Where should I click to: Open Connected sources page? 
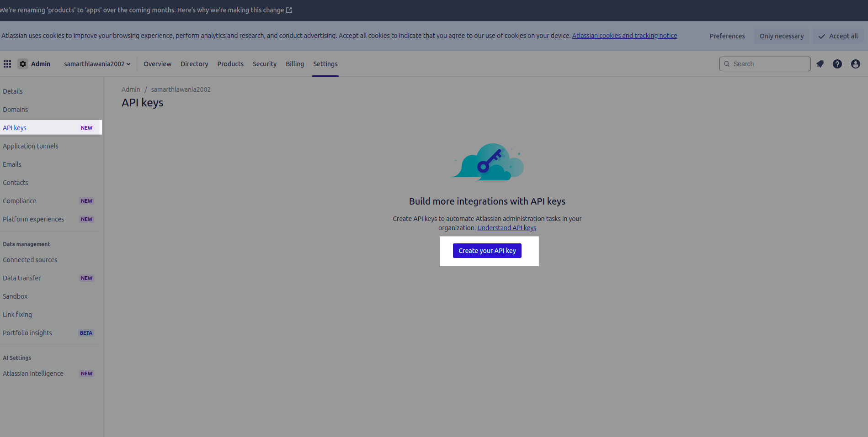[x=50, y=260]
